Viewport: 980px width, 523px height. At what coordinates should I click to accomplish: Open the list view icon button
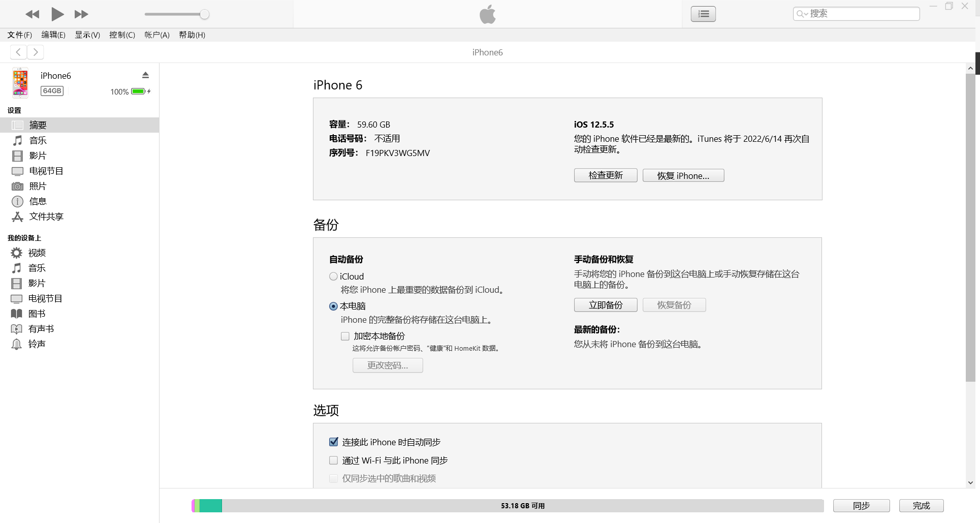pyautogui.click(x=703, y=14)
